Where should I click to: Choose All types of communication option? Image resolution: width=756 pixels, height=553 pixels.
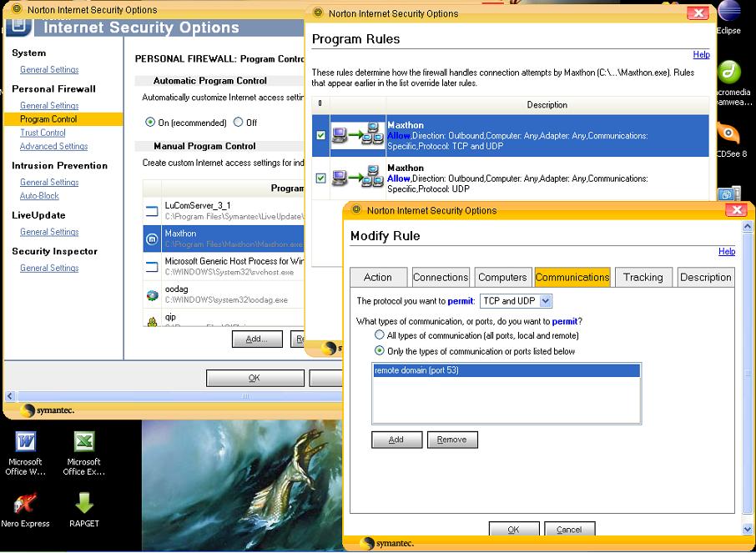coord(380,335)
